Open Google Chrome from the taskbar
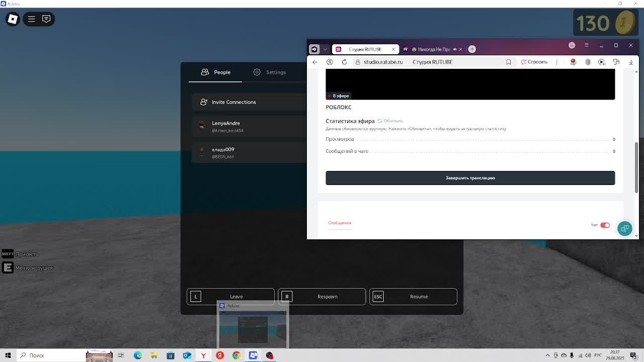 tap(236, 355)
